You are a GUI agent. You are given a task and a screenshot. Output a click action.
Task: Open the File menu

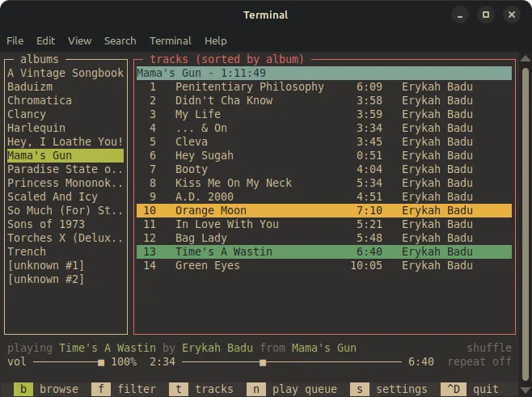pos(15,40)
